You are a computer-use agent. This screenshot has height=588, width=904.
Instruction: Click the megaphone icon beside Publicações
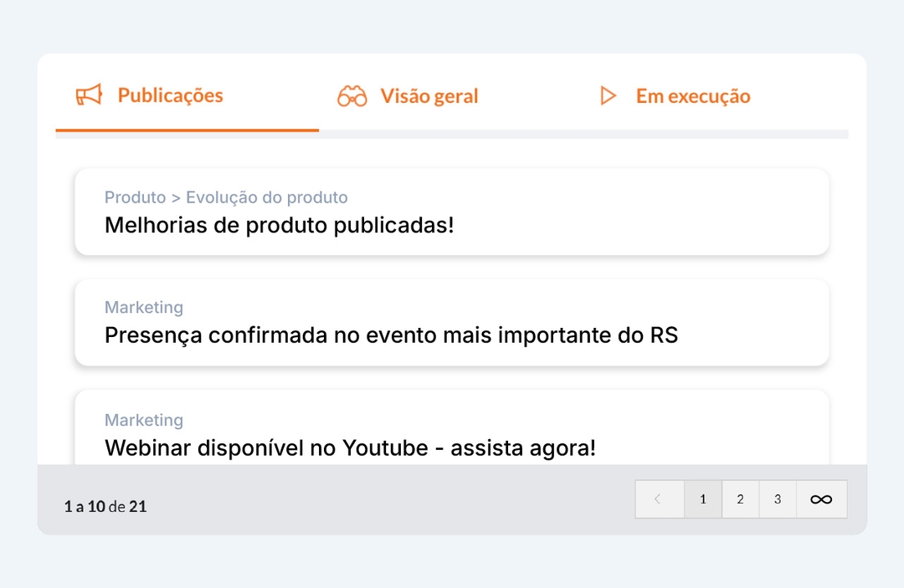pos(89,95)
